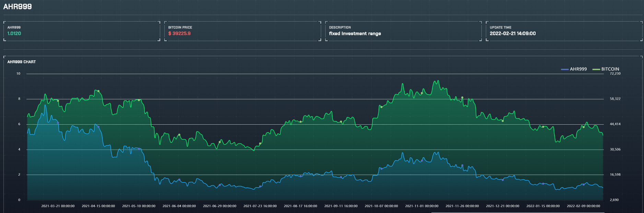Viewport: 644px width, 213px height.
Task: Toggle the AHR999 series legend label
Action: click(578, 69)
